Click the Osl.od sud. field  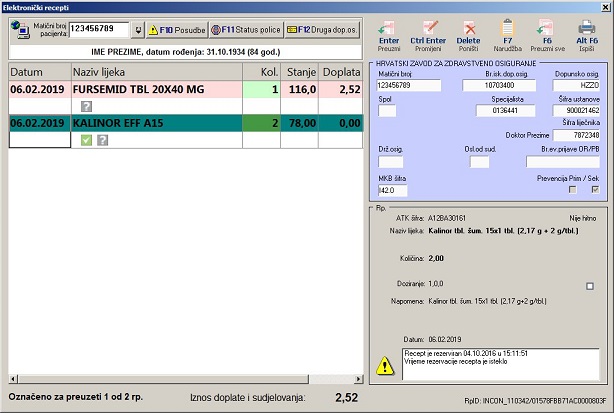[x=479, y=162]
